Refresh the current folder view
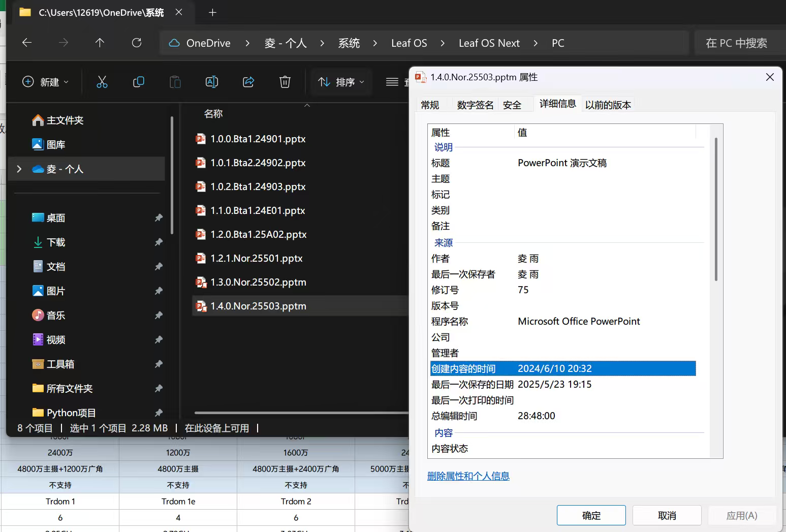Image resolution: width=786 pixels, height=532 pixels. click(137, 43)
